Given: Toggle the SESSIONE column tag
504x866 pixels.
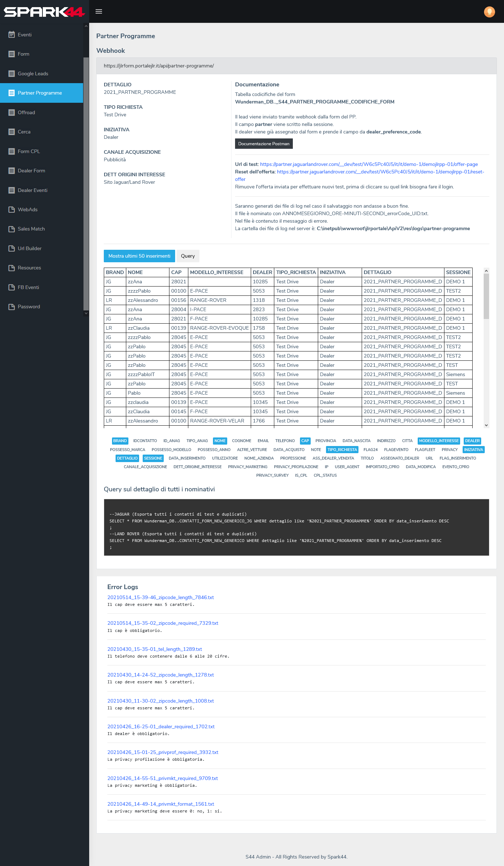Looking at the screenshot, I should pos(153,458).
